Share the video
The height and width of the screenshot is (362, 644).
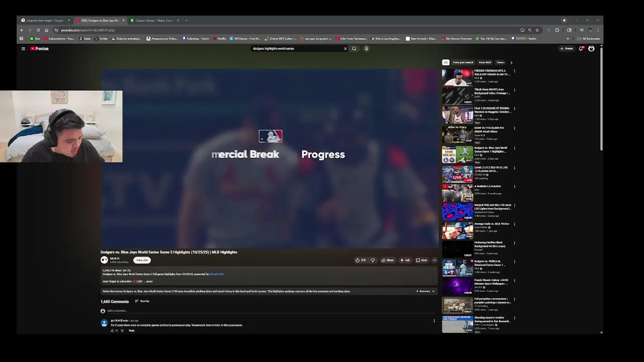[x=387, y=260]
